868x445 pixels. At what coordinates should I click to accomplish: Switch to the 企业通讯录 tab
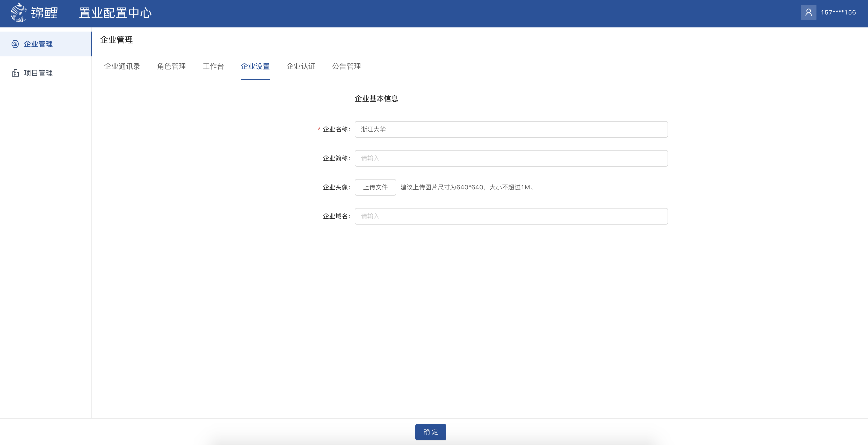click(122, 66)
